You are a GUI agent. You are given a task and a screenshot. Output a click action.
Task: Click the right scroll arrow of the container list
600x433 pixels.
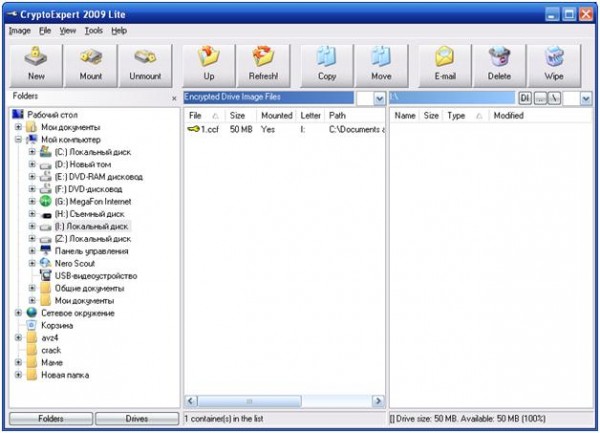pos(378,401)
